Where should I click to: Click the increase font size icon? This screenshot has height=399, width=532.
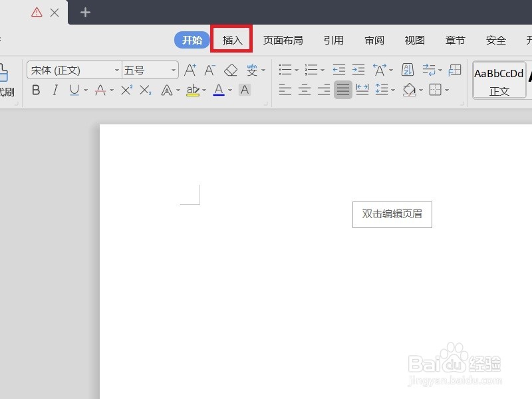190,70
